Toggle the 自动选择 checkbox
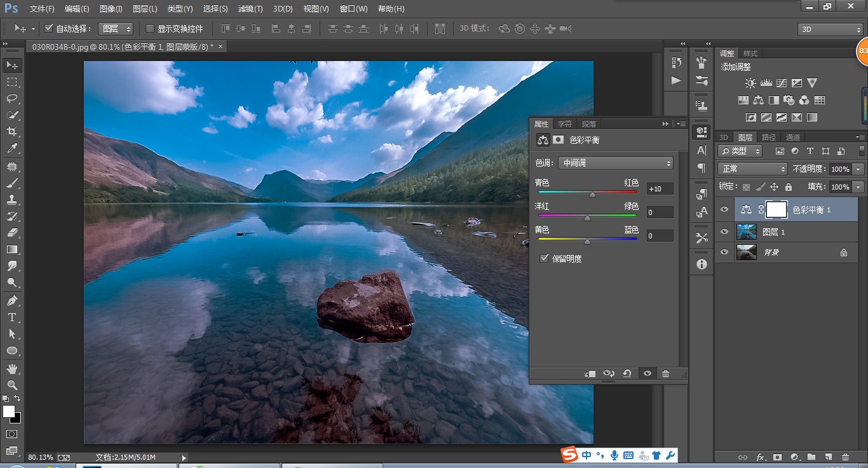868x468 pixels. click(49, 29)
